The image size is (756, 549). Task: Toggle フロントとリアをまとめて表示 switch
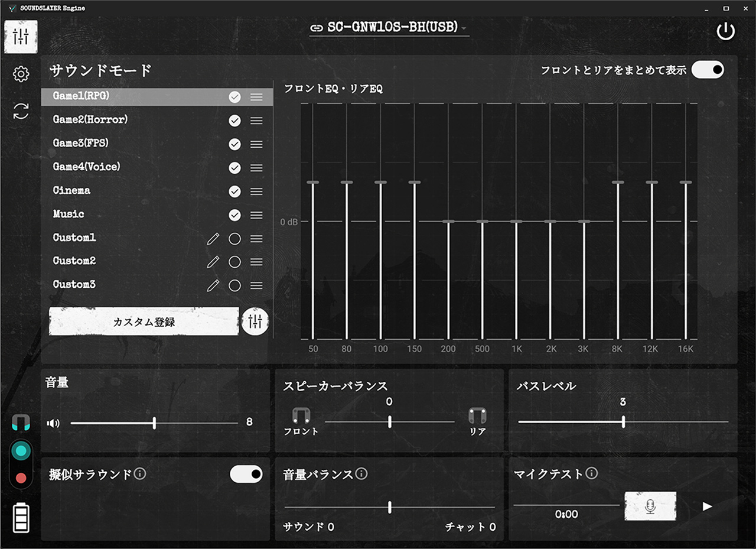(708, 70)
